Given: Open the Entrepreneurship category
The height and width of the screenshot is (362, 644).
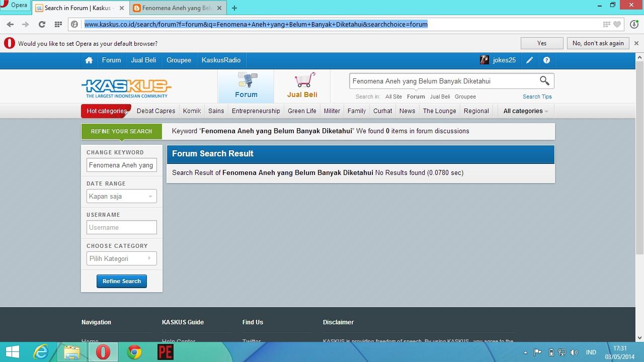Looking at the screenshot, I should [256, 111].
